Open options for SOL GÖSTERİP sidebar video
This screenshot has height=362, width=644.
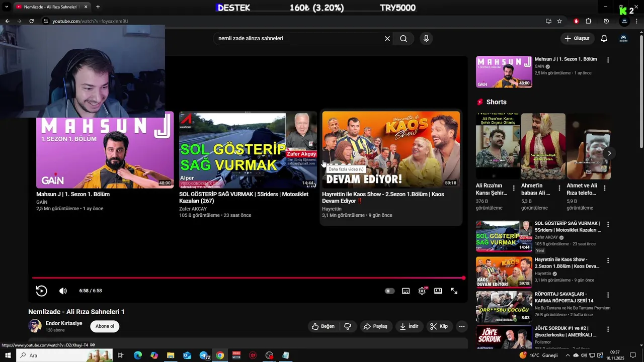click(x=608, y=224)
